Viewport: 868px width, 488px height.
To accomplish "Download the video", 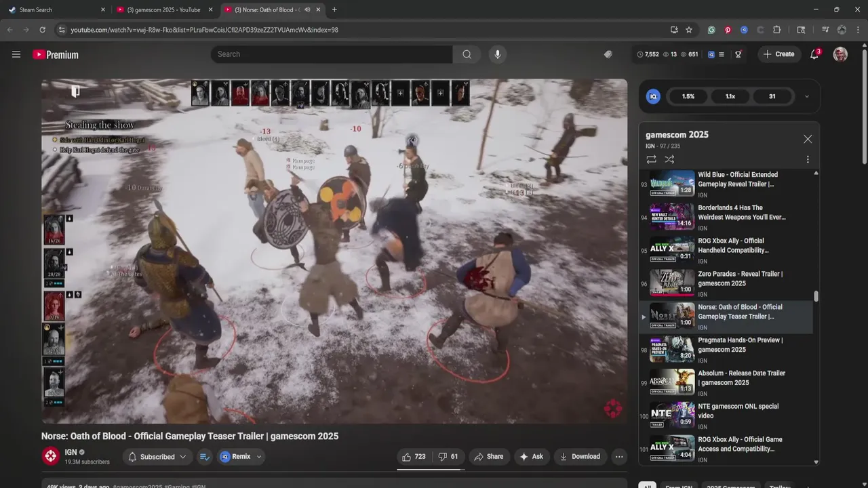I will coord(580,457).
